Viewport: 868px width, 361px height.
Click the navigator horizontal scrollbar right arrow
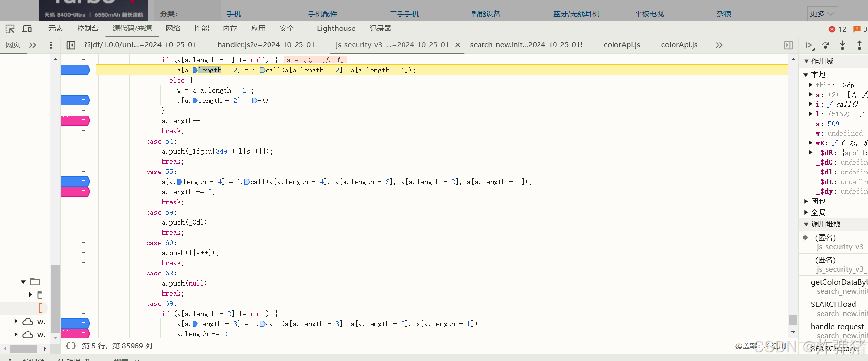(45, 348)
